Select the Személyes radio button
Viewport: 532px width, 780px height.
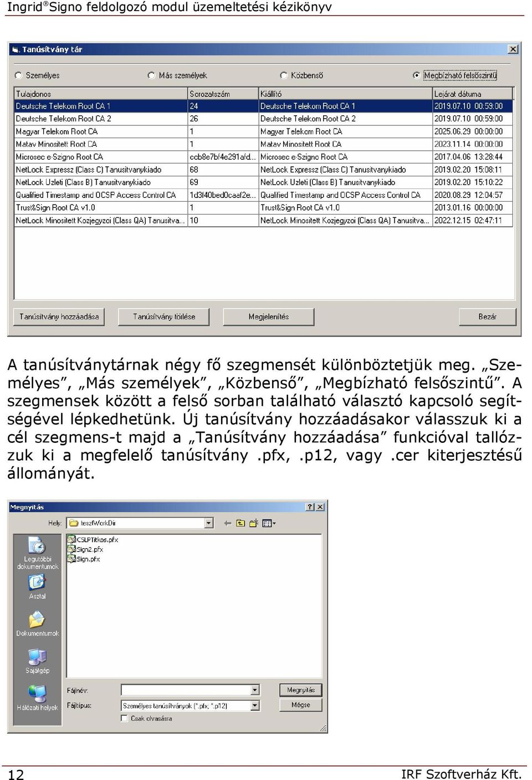pos(19,75)
